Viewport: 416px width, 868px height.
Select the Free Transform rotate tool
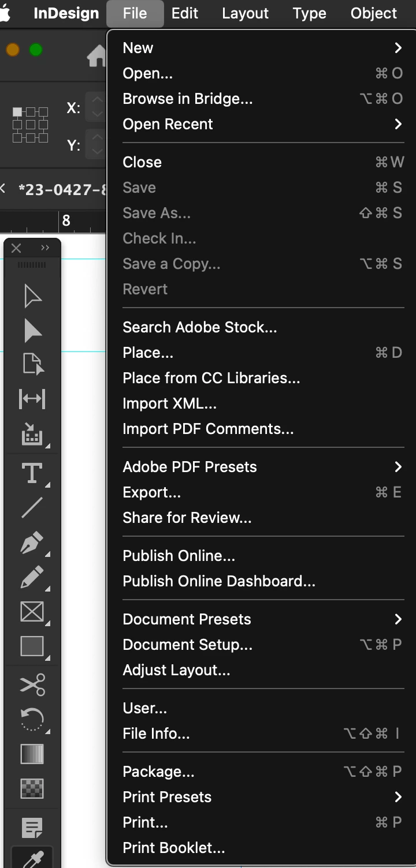pos(32,720)
